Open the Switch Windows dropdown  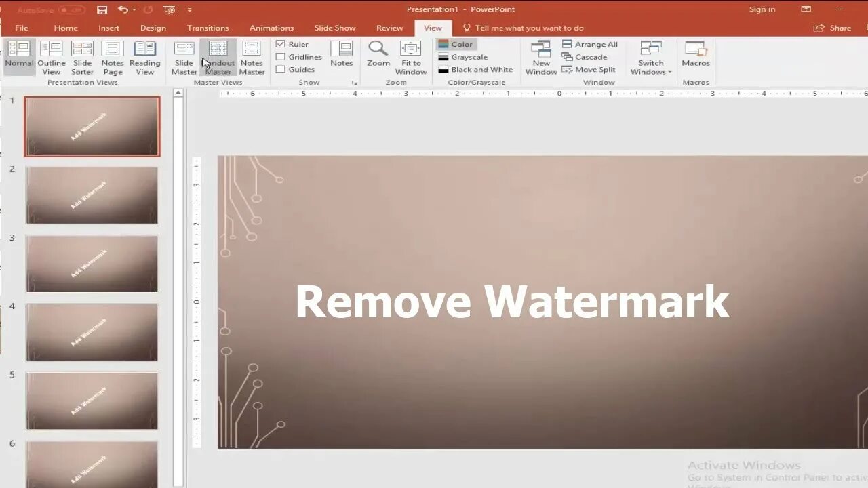click(651, 56)
